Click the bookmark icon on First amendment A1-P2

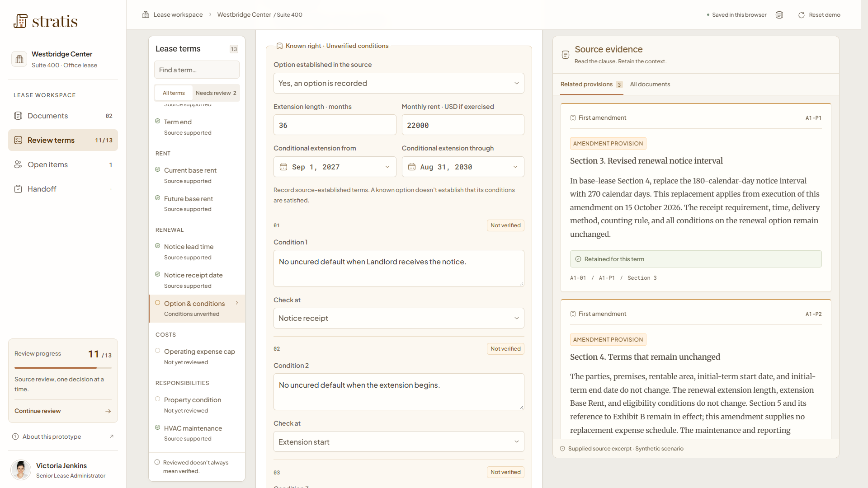pos(573,314)
